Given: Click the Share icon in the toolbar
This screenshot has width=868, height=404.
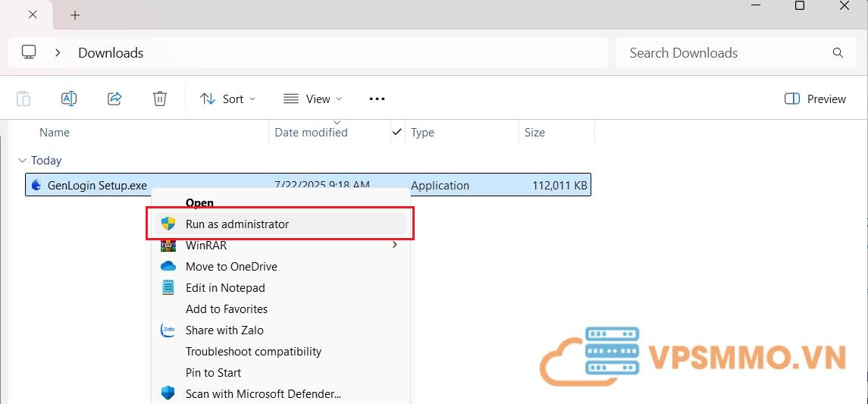Looking at the screenshot, I should 114,99.
